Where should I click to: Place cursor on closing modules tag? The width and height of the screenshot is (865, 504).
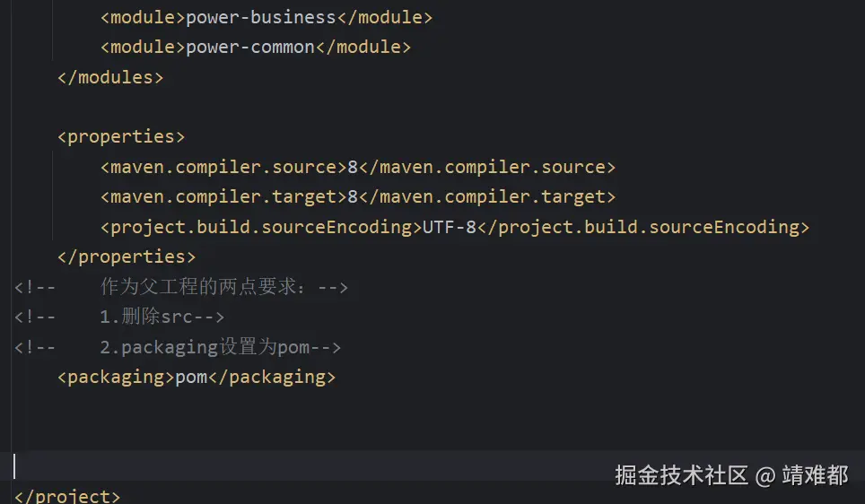(110, 77)
